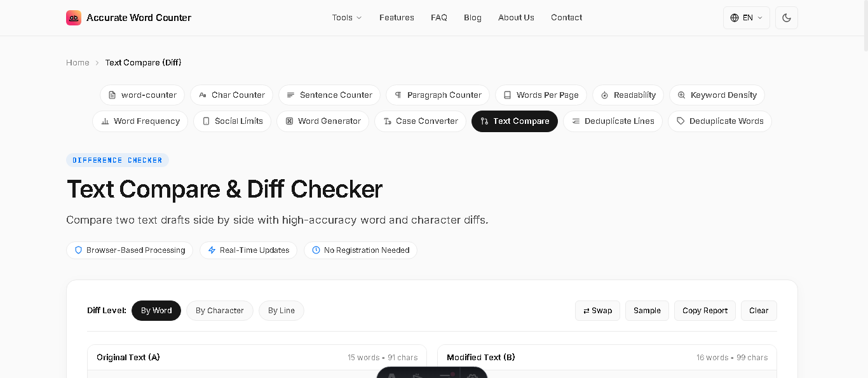Click the Social Limits phone icon
868x378 pixels.
click(206, 121)
